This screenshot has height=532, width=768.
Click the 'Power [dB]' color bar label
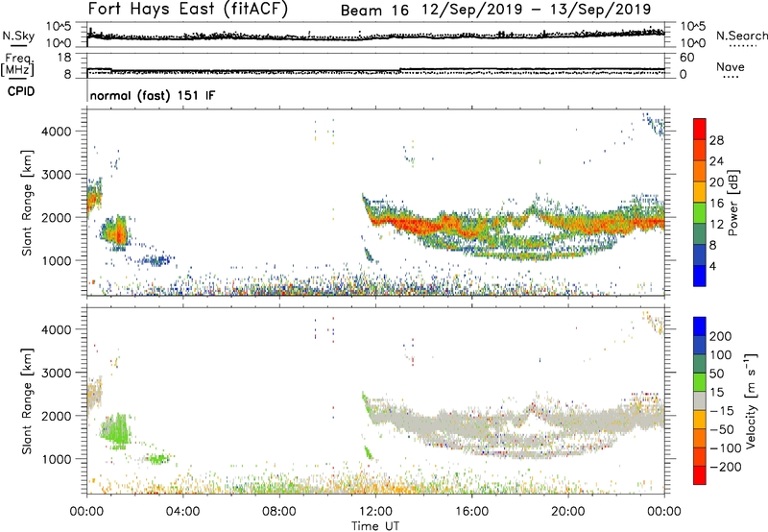tap(732, 203)
